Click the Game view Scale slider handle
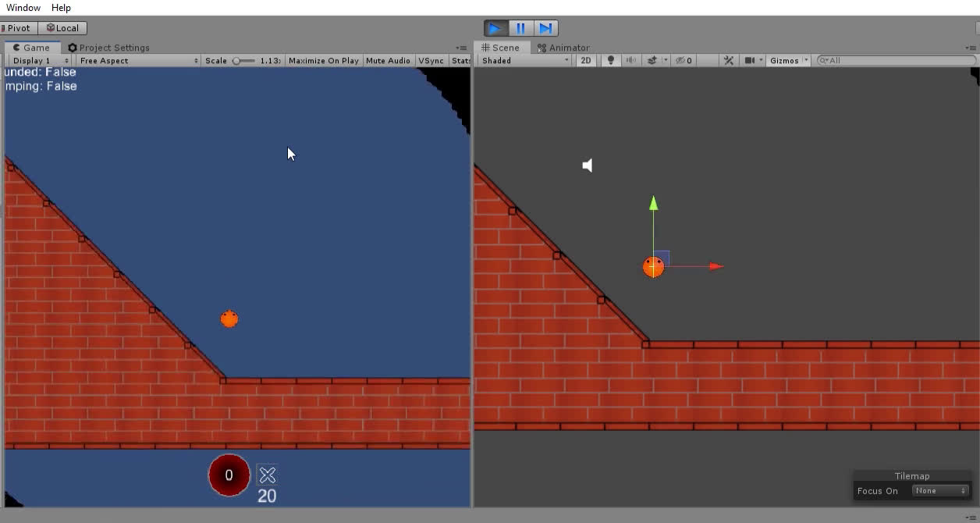The height and width of the screenshot is (523, 980). 236,60
